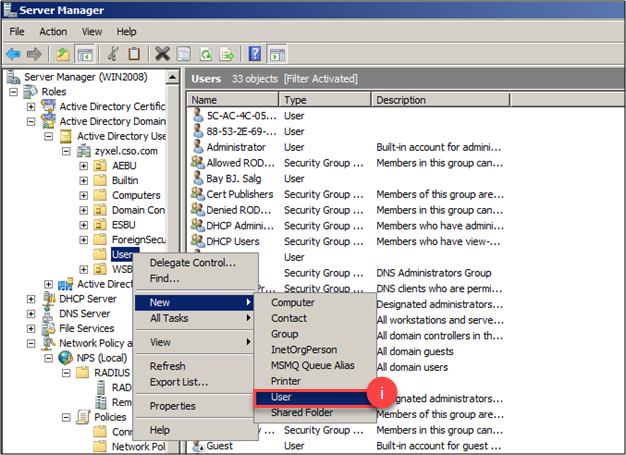626x455 pixels.
Task: Choose Shared Folder from New submenu
Action: point(315,413)
